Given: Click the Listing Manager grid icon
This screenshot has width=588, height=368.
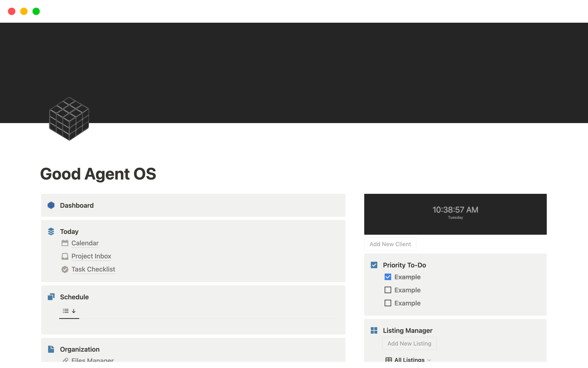Looking at the screenshot, I should [x=374, y=331].
